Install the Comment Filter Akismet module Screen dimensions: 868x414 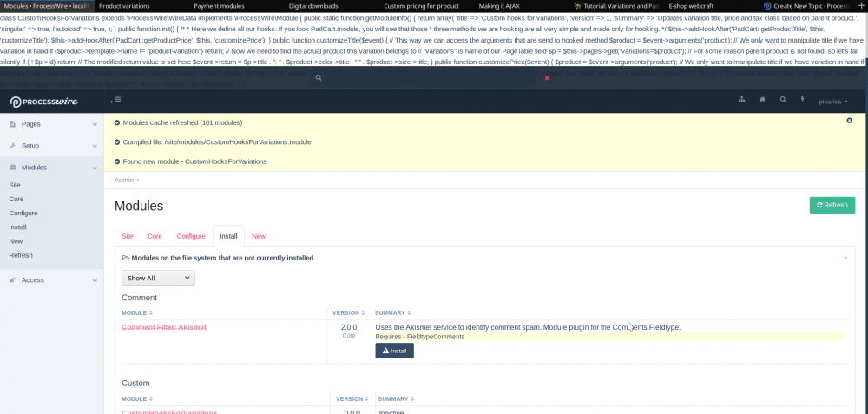(x=394, y=351)
